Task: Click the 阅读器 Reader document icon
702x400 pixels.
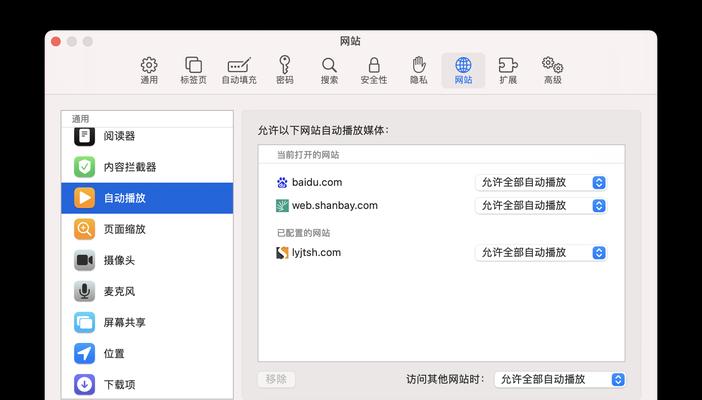Action: [85, 136]
